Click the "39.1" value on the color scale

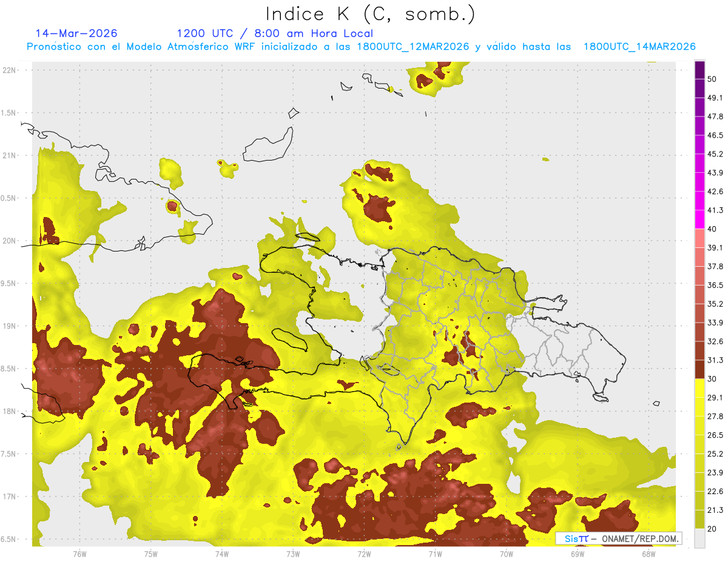coord(715,247)
